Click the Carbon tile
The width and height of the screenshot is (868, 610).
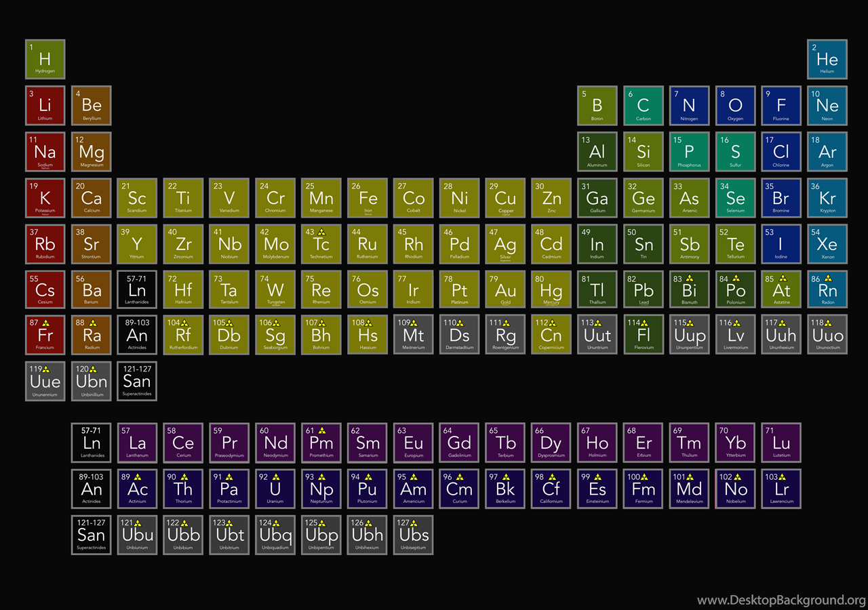click(643, 106)
